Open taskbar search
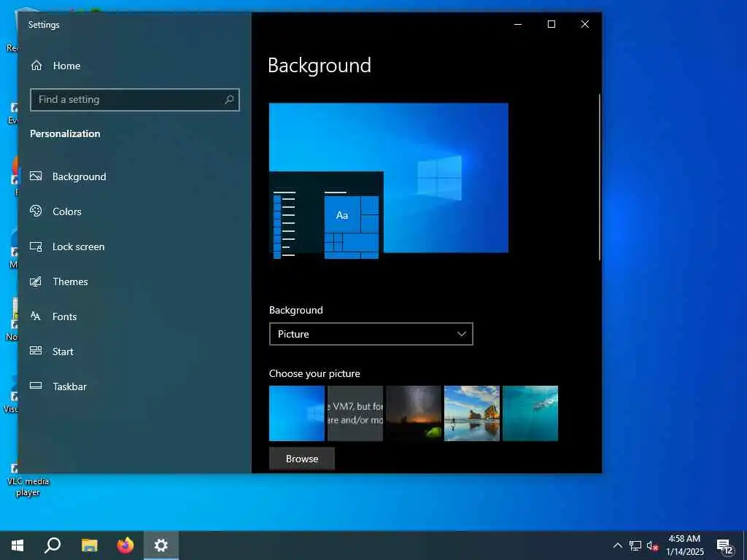 (x=53, y=545)
